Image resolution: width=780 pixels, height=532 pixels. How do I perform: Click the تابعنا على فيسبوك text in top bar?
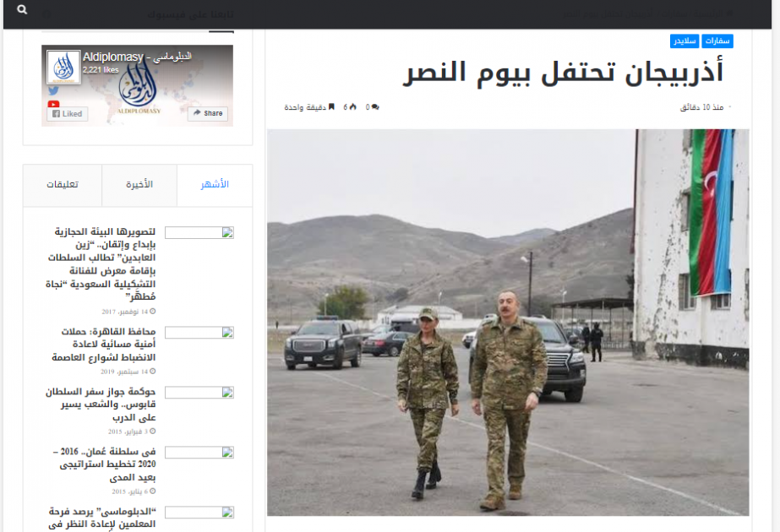[x=191, y=14]
